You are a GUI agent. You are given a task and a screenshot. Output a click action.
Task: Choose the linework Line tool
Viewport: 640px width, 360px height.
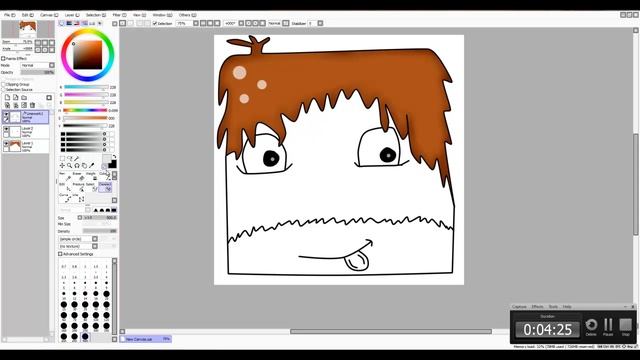[x=79, y=198]
